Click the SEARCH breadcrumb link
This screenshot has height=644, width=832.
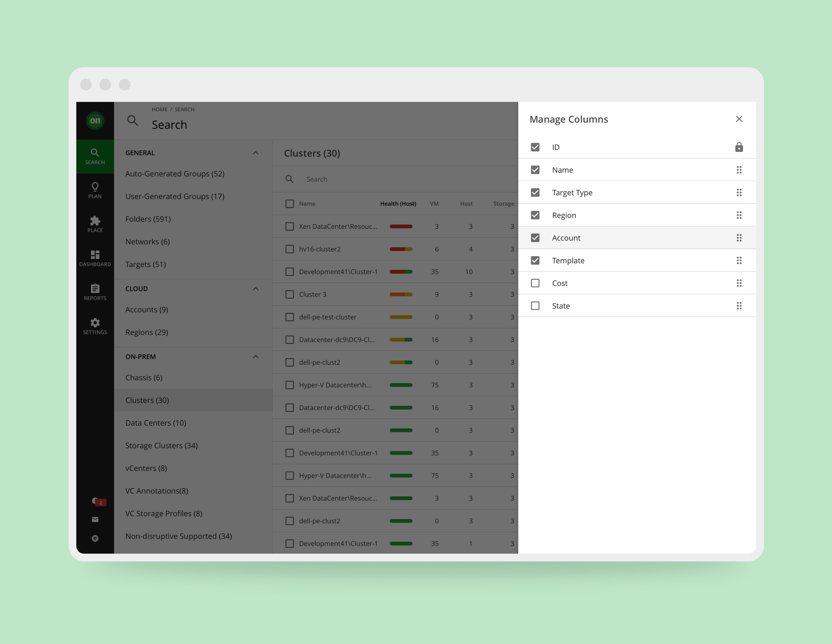coord(184,109)
